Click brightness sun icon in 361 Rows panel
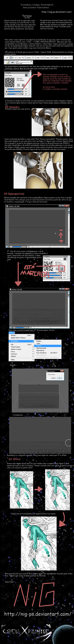Image resolution: width=74 pixels, height=644 pixels. point(6,94)
